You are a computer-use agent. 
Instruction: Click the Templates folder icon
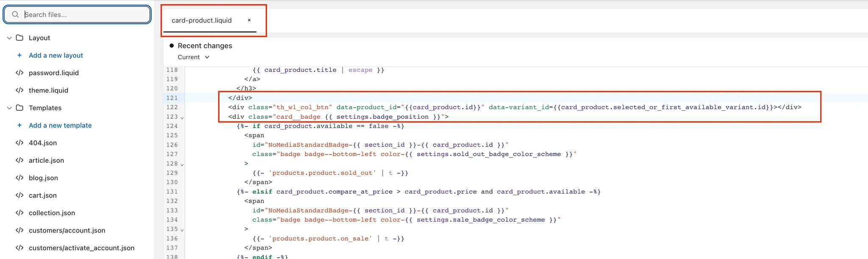click(x=19, y=108)
